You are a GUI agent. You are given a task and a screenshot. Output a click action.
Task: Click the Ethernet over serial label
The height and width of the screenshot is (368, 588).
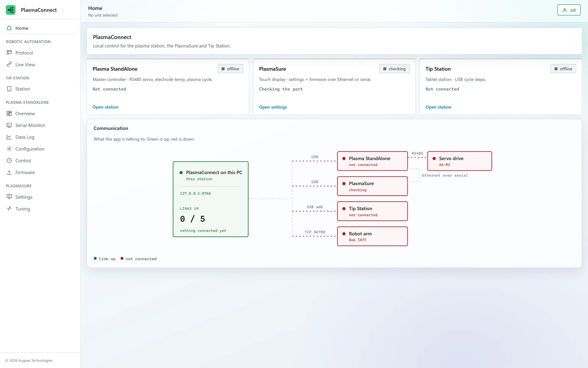tap(445, 176)
